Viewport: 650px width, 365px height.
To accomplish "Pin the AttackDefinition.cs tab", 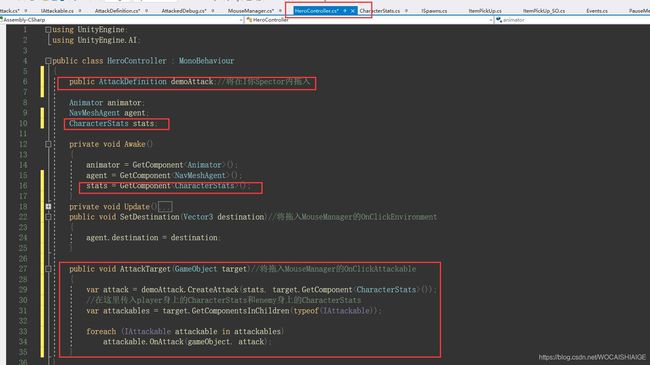I will click(x=147, y=11).
